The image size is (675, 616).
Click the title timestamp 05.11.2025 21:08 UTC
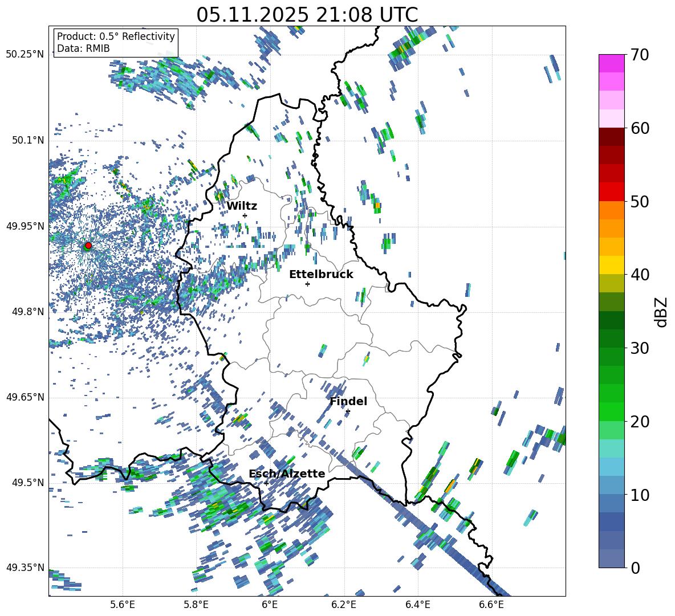pos(307,15)
